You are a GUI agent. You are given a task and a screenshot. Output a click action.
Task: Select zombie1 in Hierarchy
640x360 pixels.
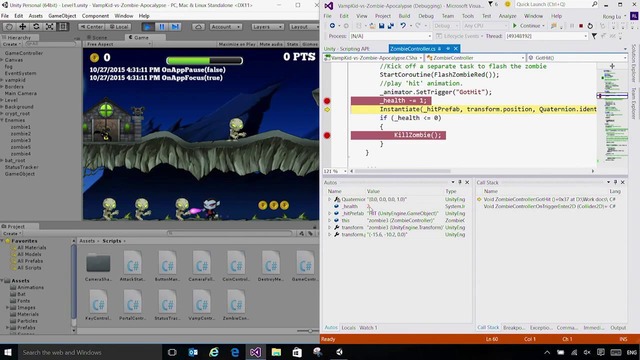tap(20, 127)
